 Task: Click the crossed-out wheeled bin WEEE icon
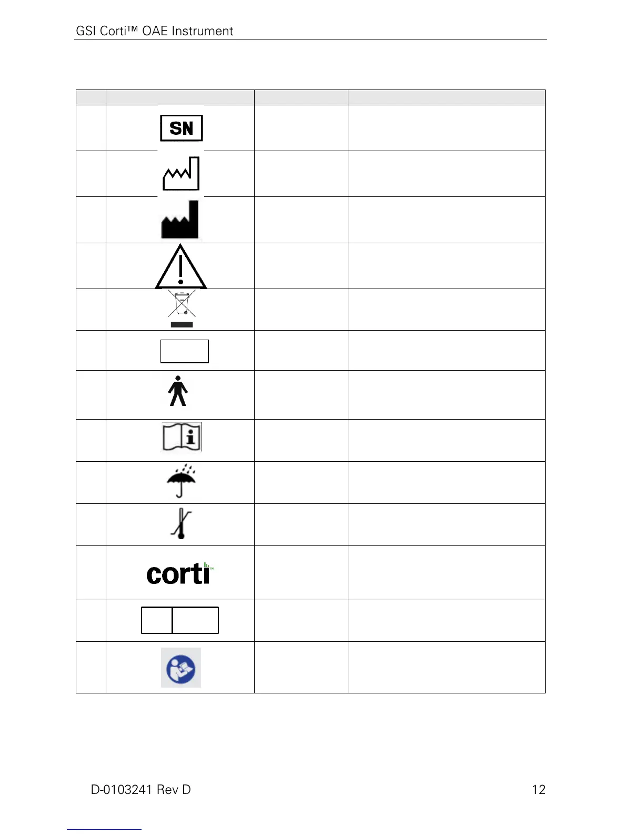click(182, 309)
